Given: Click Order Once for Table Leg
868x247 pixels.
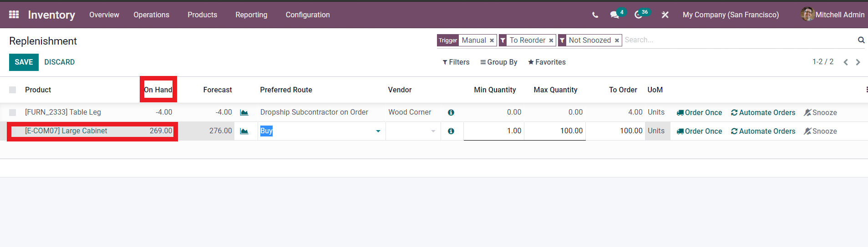Looking at the screenshot, I should click(x=699, y=112).
